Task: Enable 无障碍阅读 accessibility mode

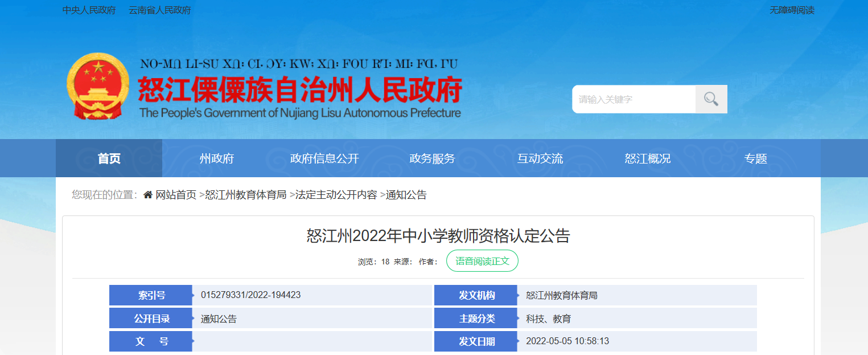Action: click(792, 10)
